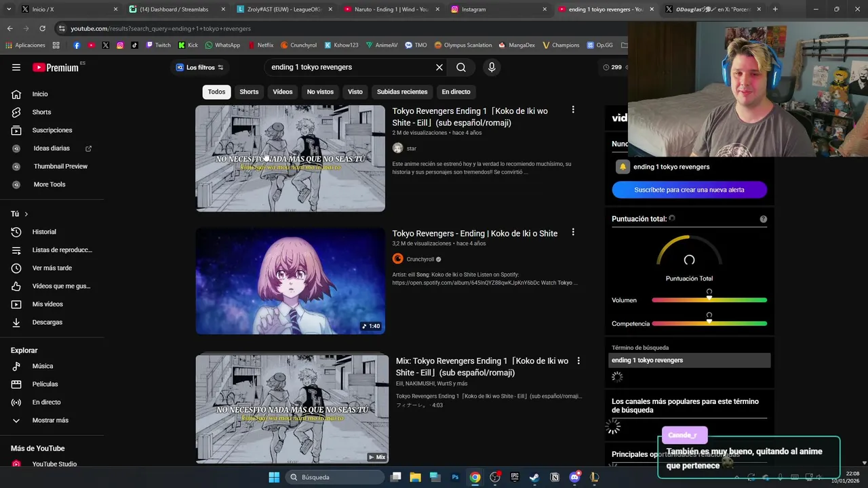Open the Facebook bookmark icon
Viewport: 868px width, 488px height.
click(x=77, y=45)
